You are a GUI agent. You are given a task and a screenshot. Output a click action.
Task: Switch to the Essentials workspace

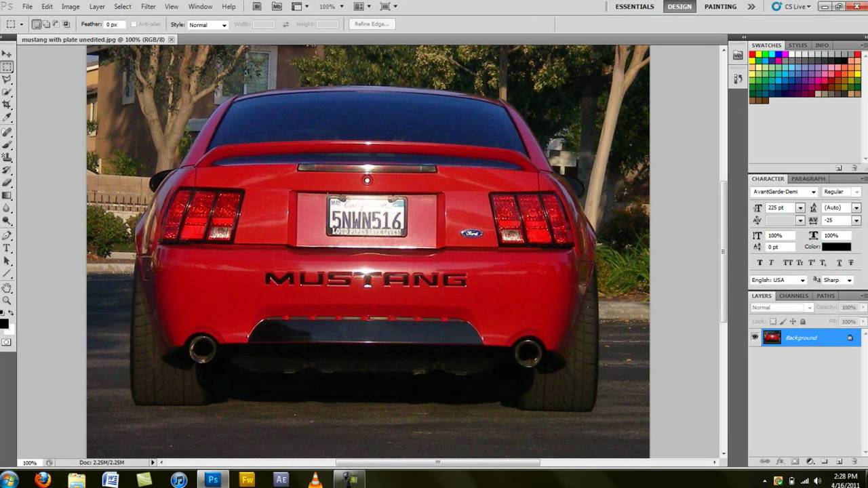click(x=635, y=7)
